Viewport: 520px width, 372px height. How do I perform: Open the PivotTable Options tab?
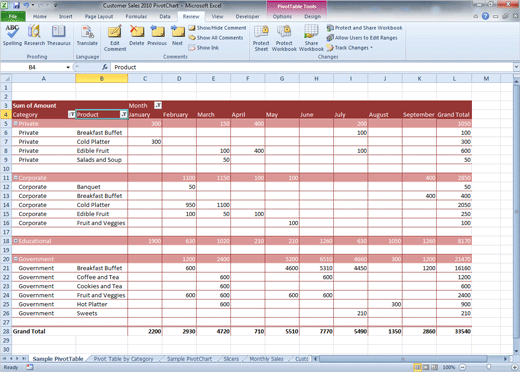coord(282,16)
